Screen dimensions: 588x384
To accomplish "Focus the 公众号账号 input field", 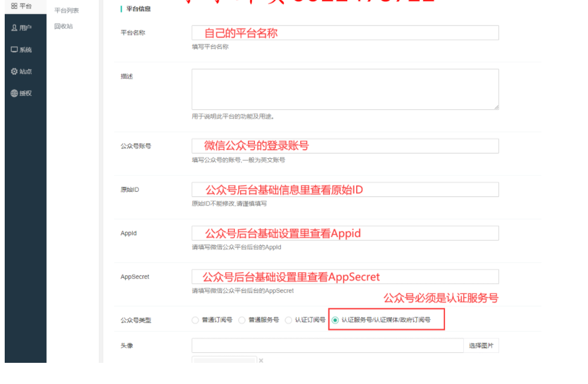I will [345, 146].
